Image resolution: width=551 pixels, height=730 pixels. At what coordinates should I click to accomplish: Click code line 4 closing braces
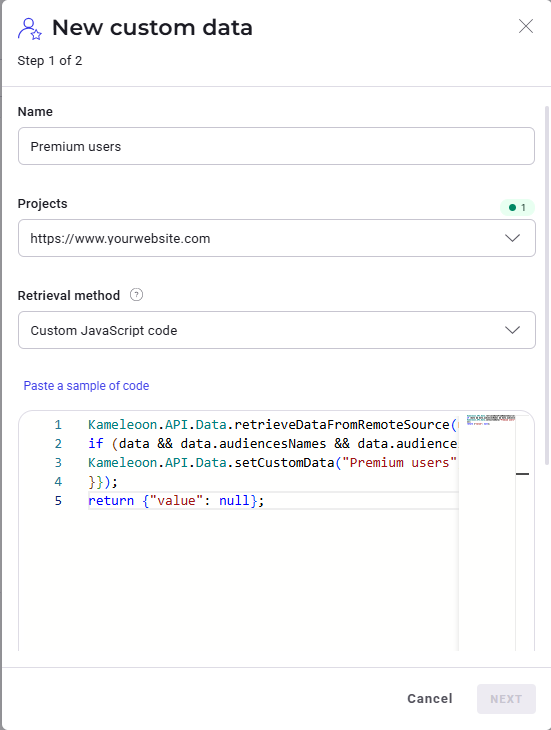[x=103, y=482]
